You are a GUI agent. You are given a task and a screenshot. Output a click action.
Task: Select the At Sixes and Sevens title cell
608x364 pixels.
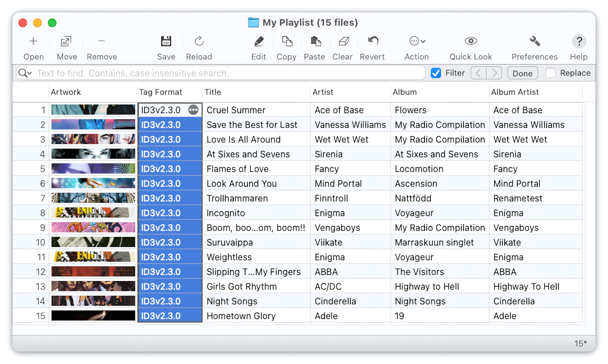pyautogui.click(x=256, y=154)
